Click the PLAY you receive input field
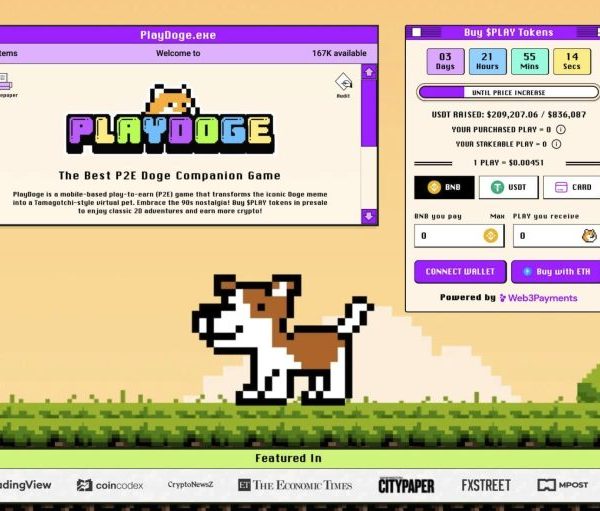600x511 pixels. coord(556,236)
